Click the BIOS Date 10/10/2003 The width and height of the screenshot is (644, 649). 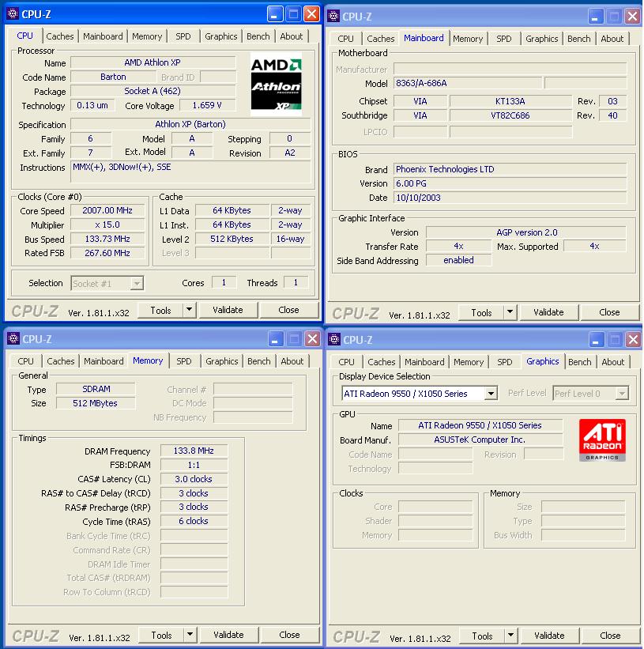click(510, 198)
